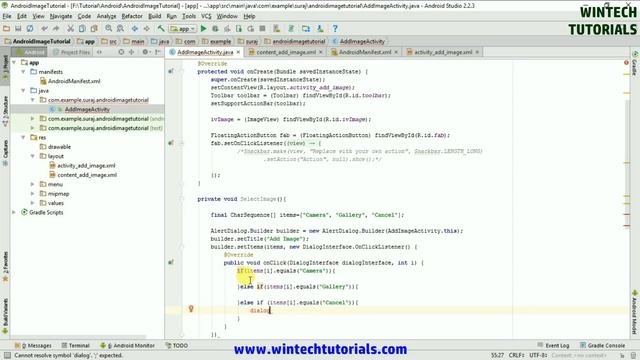This screenshot has height=360, width=640.
Task: Open the Build menu
Action: [x=154, y=16]
